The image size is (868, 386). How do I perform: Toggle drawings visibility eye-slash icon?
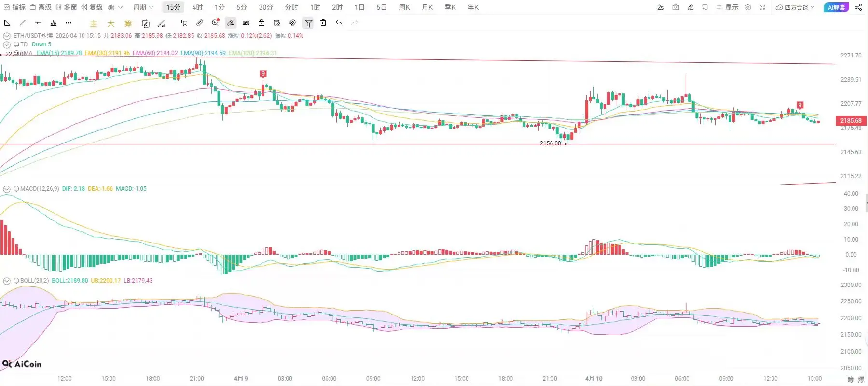(292, 23)
